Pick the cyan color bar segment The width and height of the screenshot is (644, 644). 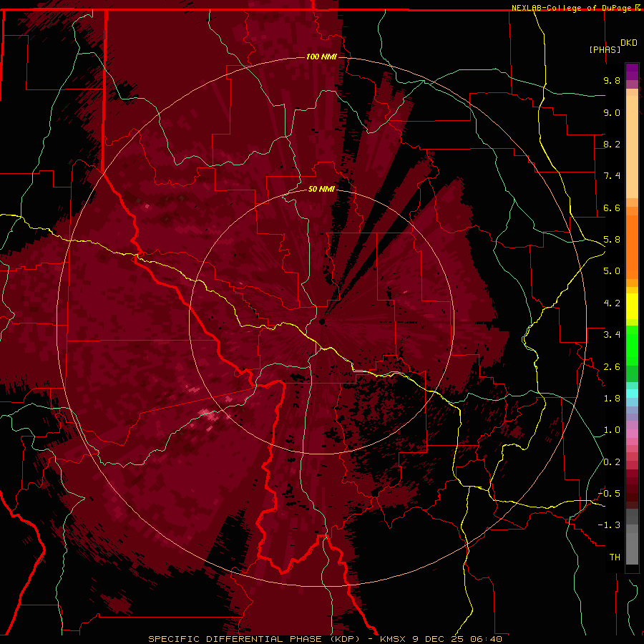tap(632, 394)
